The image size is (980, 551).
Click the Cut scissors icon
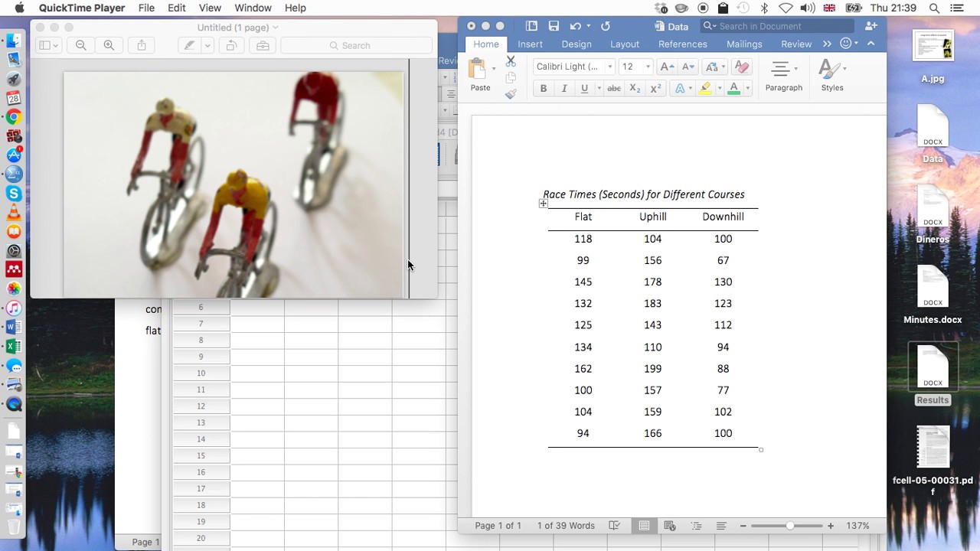click(x=511, y=61)
